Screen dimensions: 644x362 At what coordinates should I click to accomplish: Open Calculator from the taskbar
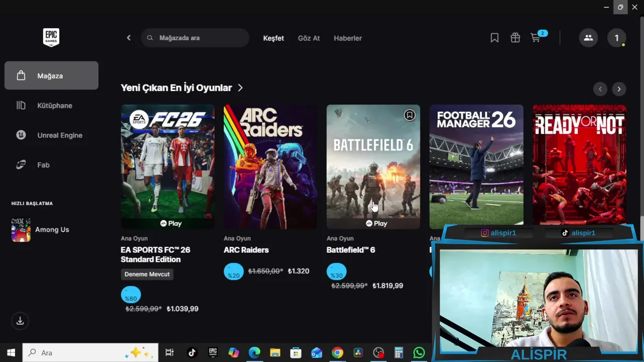tap(399, 352)
